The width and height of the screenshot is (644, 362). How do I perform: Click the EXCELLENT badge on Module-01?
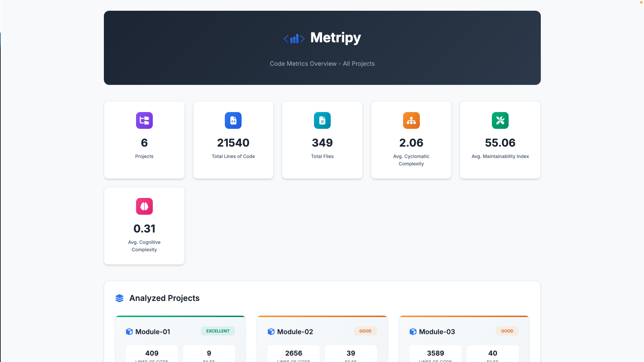pos(217,331)
